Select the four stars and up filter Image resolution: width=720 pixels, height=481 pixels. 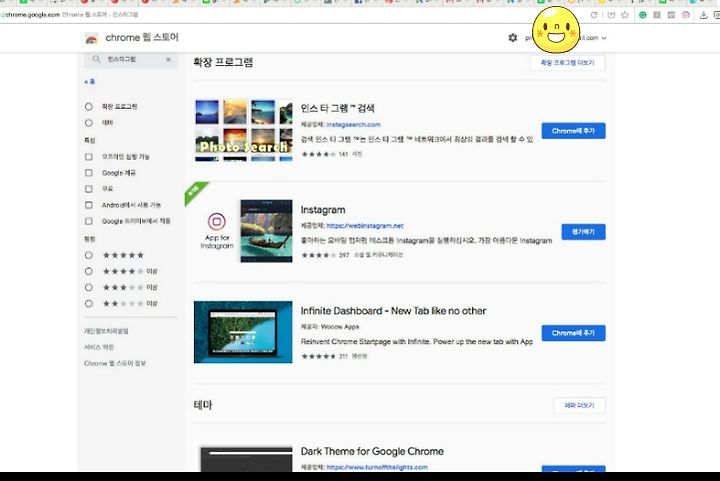(89, 271)
